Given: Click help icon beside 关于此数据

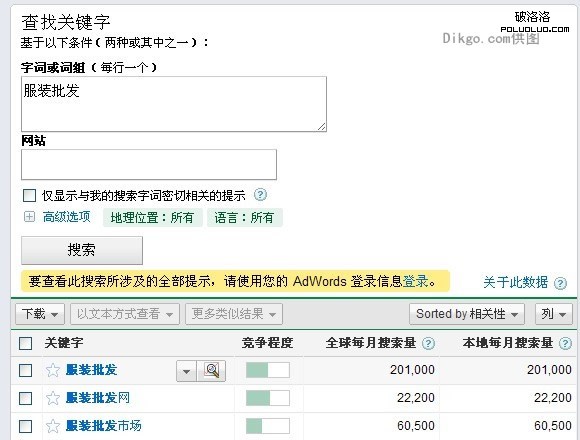Looking at the screenshot, I should pyautogui.click(x=560, y=283).
